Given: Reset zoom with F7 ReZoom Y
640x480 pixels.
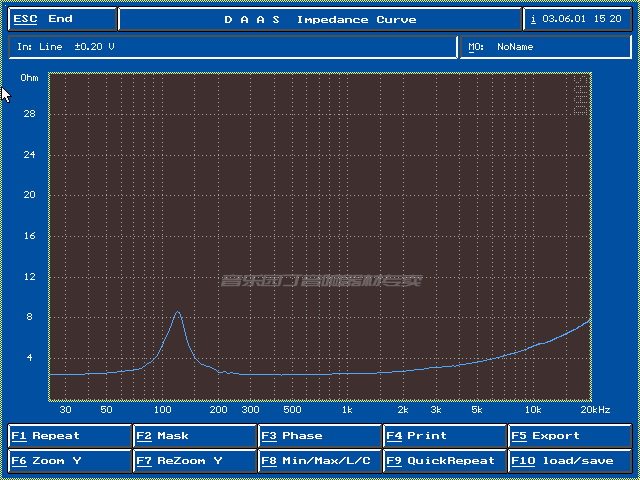Looking at the screenshot, I should tap(195, 461).
